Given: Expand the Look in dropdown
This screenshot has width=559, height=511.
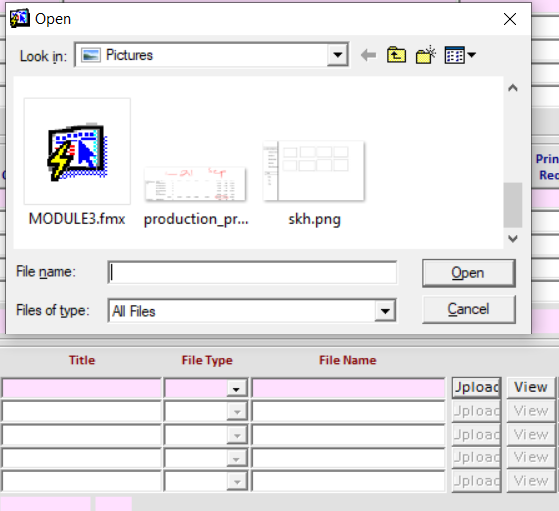Looking at the screenshot, I should coord(338,55).
